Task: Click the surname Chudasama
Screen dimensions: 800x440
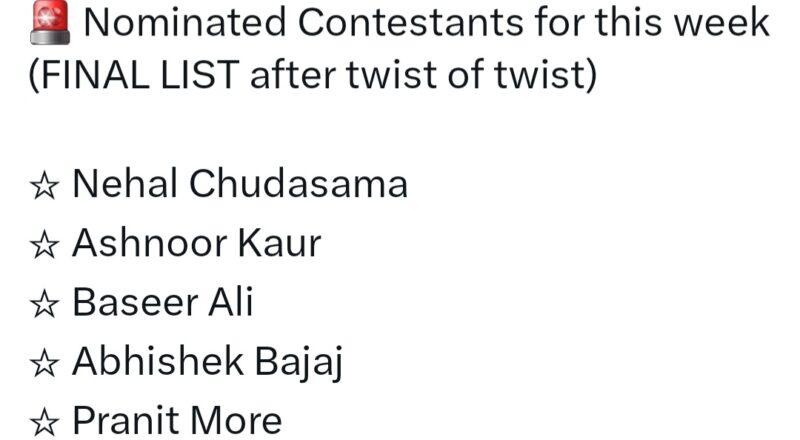Action: 298,184
